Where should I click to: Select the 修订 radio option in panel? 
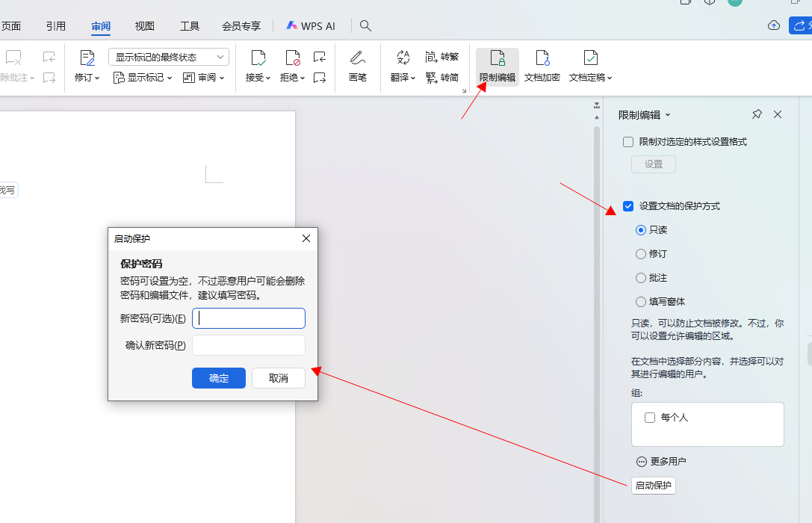(641, 254)
